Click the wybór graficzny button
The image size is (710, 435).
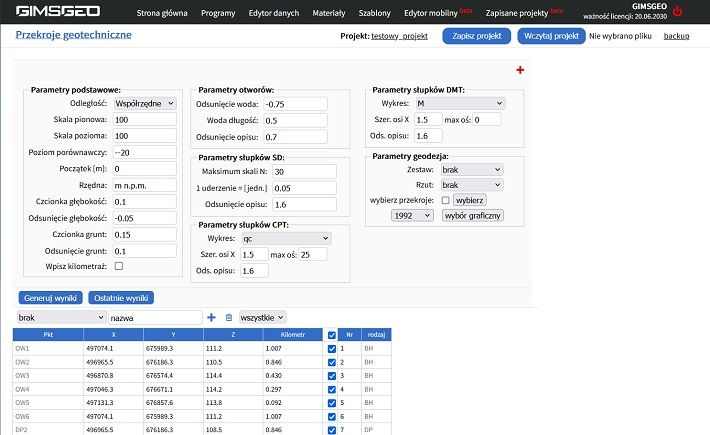pos(472,215)
